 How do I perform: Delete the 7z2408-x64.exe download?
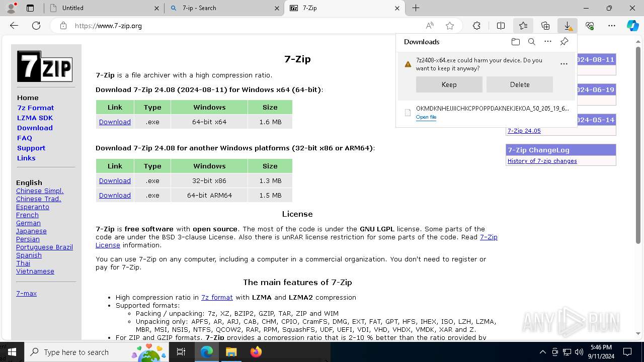(x=520, y=84)
